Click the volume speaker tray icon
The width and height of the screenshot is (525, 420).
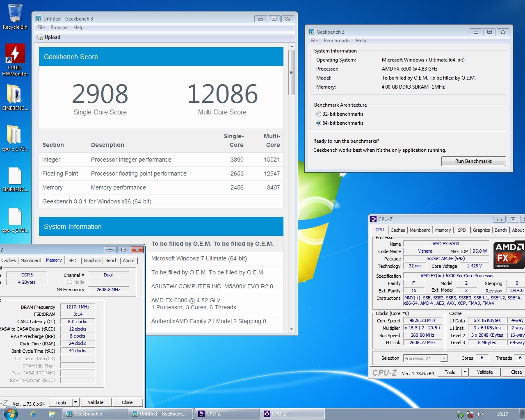(479, 414)
